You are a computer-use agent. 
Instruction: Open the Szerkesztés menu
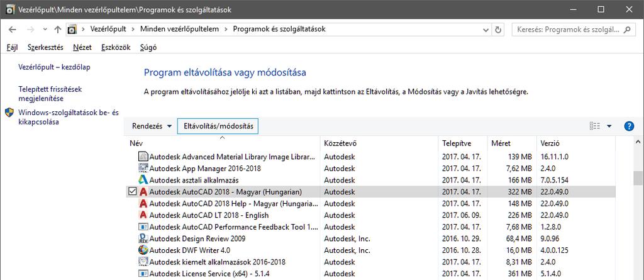click(x=45, y=47)
